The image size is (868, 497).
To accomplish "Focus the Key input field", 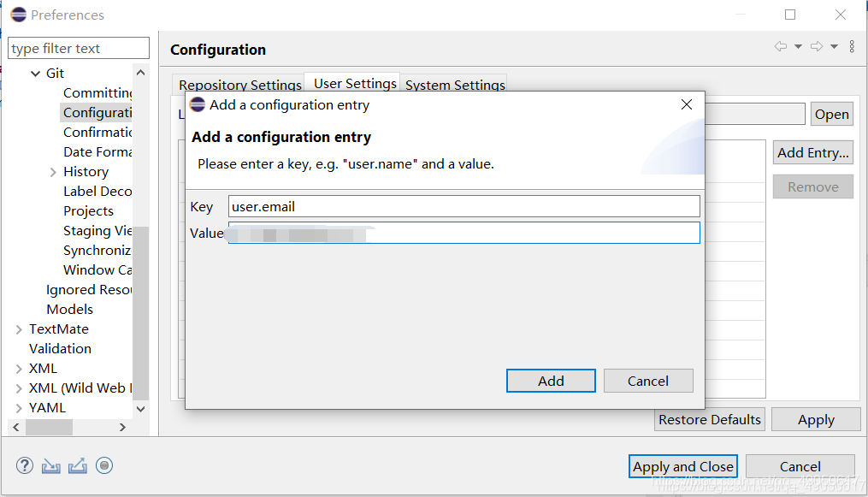I will coord(464,206).
